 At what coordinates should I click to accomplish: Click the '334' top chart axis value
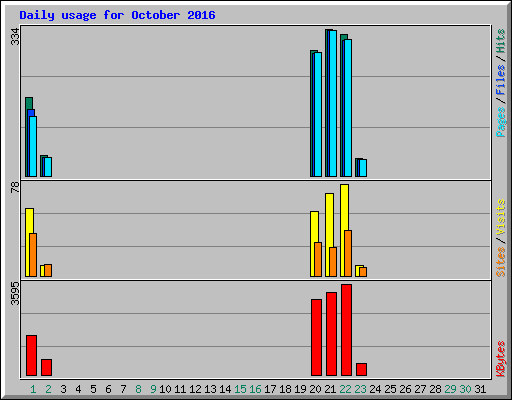click(x=15, y=37)
